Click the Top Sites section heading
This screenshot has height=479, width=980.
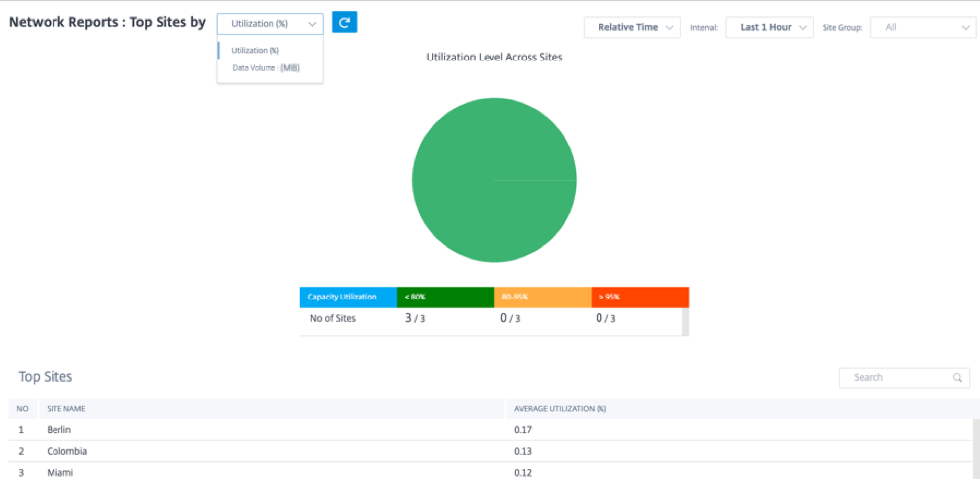coord(45,377)
